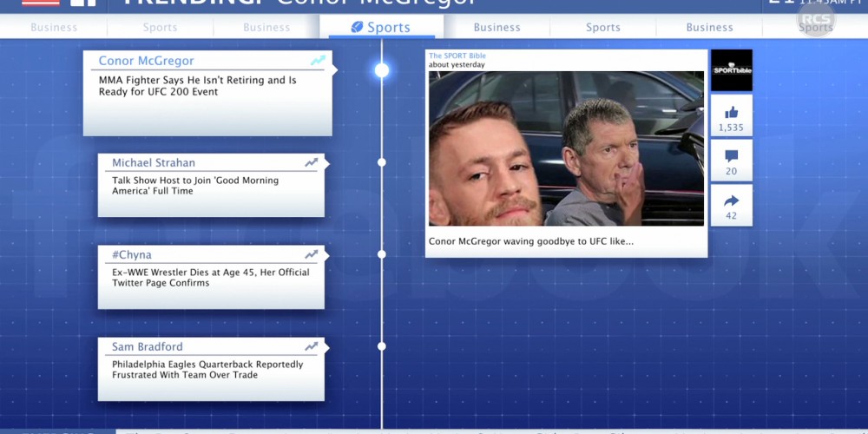Select the highlighted Sports tab with football icon

click(x=381, y=27)
